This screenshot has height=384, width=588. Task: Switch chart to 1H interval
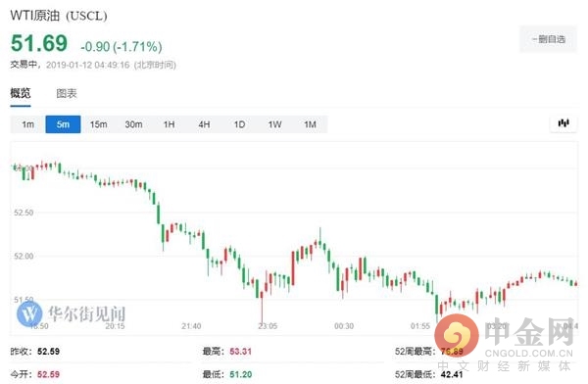(x=169, y=124)
